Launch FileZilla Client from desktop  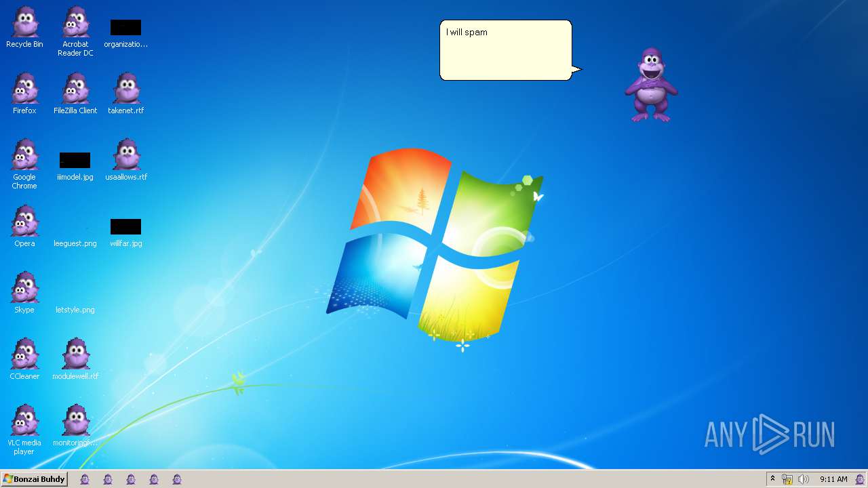pyautogui.click(x=75, y=94)
